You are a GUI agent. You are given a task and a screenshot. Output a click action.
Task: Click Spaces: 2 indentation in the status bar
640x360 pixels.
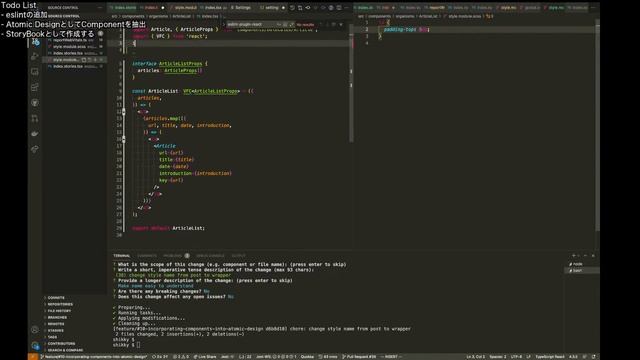click(x=498, y=357)
